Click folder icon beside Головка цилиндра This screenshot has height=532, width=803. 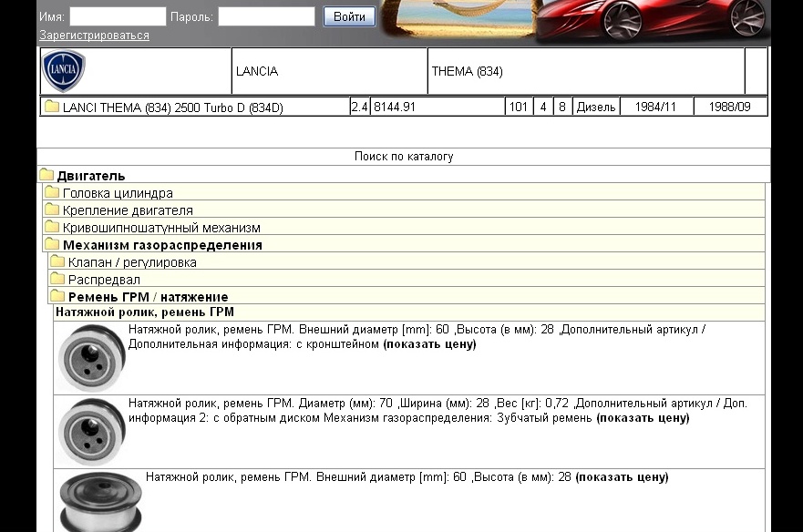[52, 192]
